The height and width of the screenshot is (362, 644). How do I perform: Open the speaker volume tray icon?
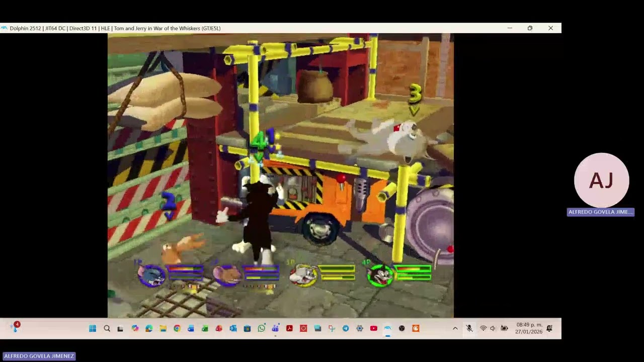(493, 328)
